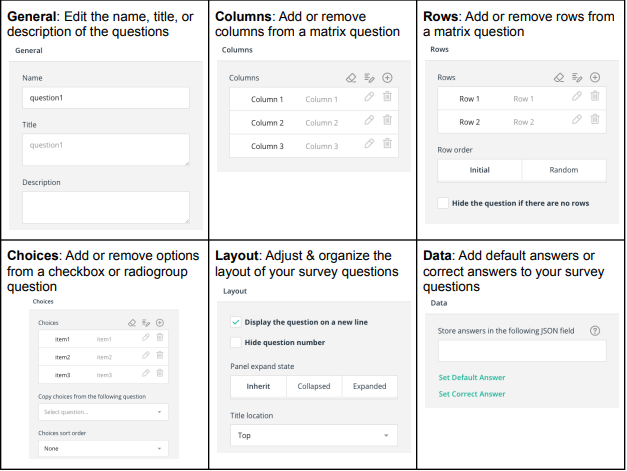Clear all rows with the eraser icon
Viewport: 627px width, 471px height.
pyautogui.click(x=559, y=77)
